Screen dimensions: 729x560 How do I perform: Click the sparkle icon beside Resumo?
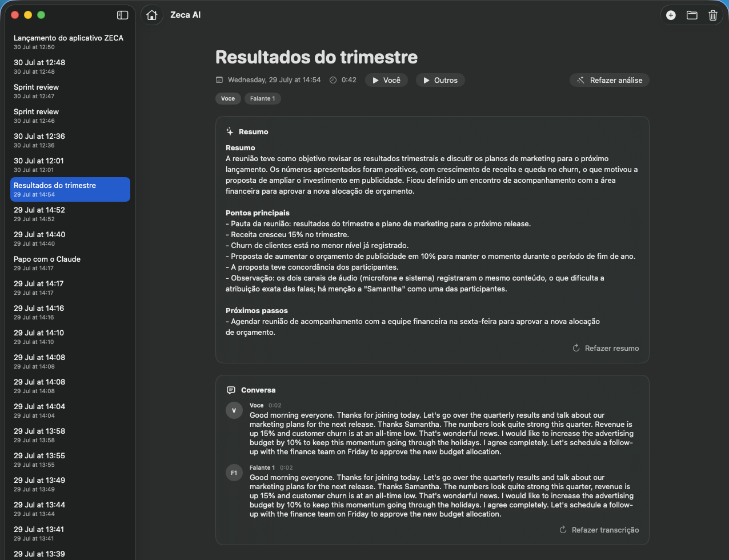tap(230, 131)
